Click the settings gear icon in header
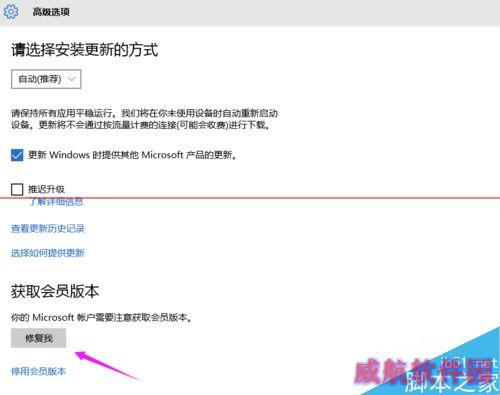This screenshot has width=500, height=395. click(x=11, y=12)
